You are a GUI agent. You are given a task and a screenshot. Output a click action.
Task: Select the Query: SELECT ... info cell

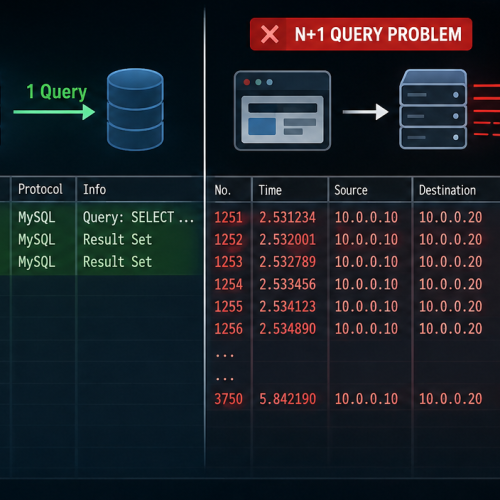138,217
